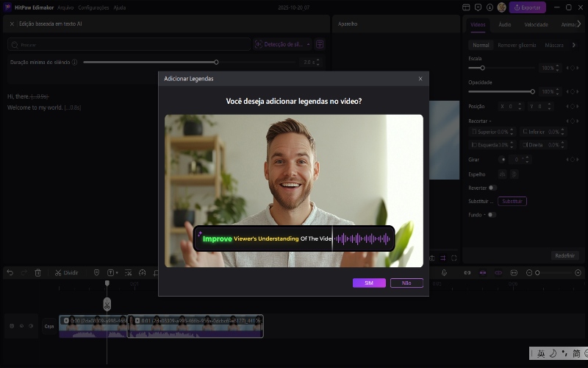Step the Inferior crop value

[x=562, y=132]
